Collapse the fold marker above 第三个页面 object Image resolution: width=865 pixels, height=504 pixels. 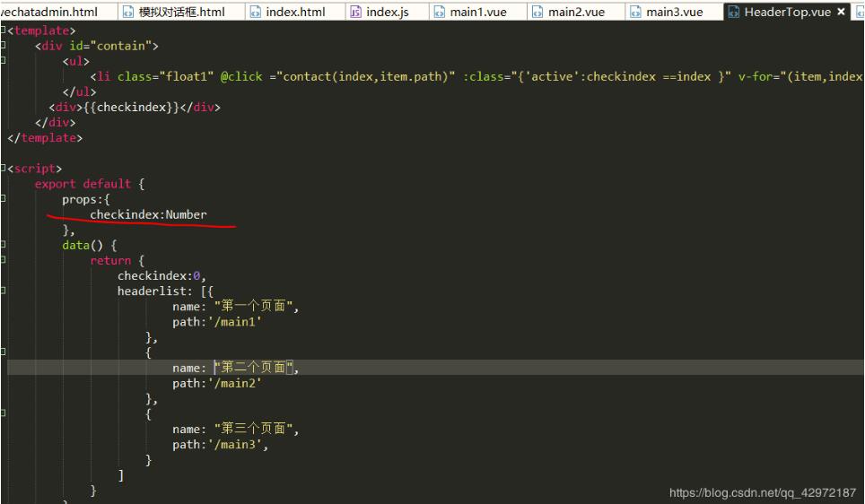(x=3, y=413)
